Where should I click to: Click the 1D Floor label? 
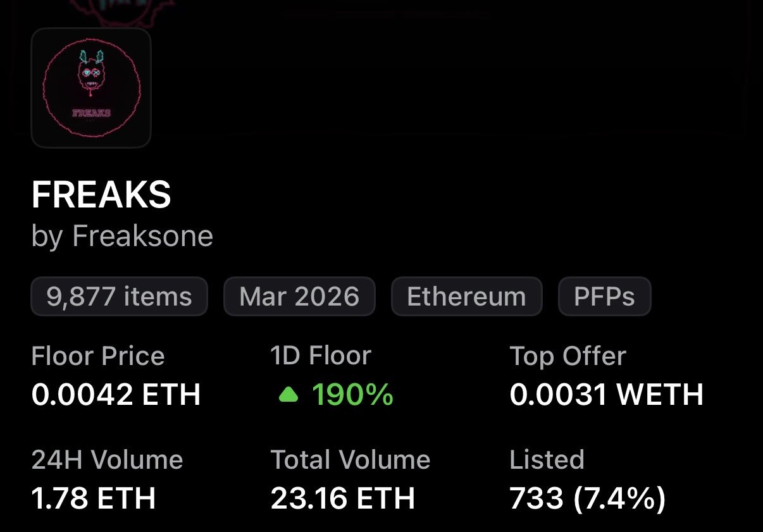click(321, 356)
